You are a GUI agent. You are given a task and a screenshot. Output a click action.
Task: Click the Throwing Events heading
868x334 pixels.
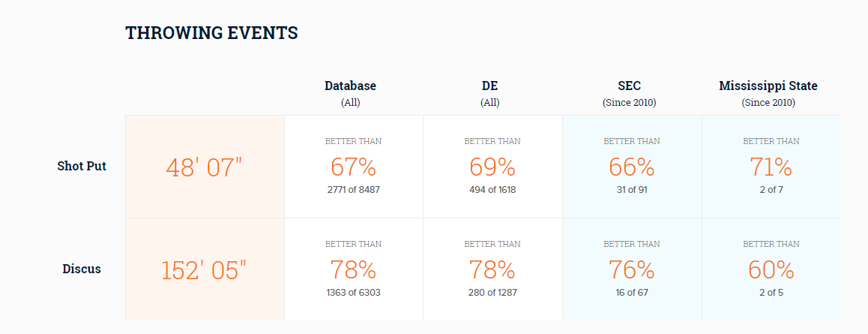point(211,33)
